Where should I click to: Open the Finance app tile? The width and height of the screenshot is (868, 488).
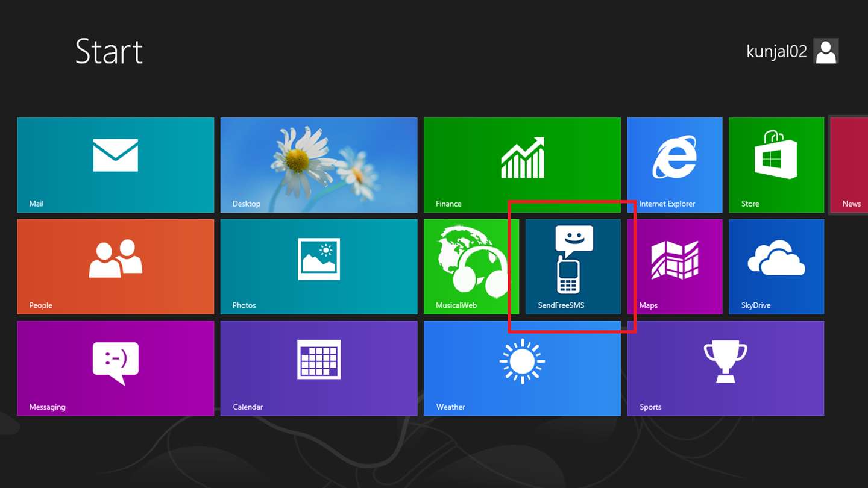point(522,165)
